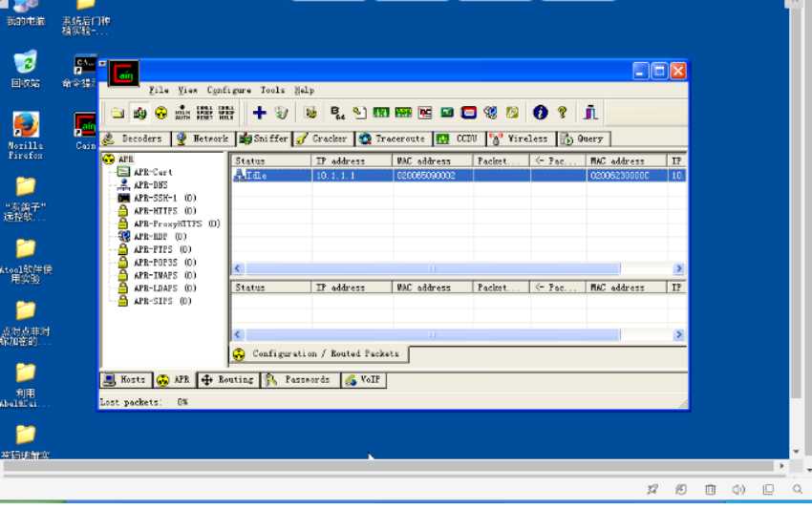Click the trash icon in bottom viewer bar

point(710,489)
